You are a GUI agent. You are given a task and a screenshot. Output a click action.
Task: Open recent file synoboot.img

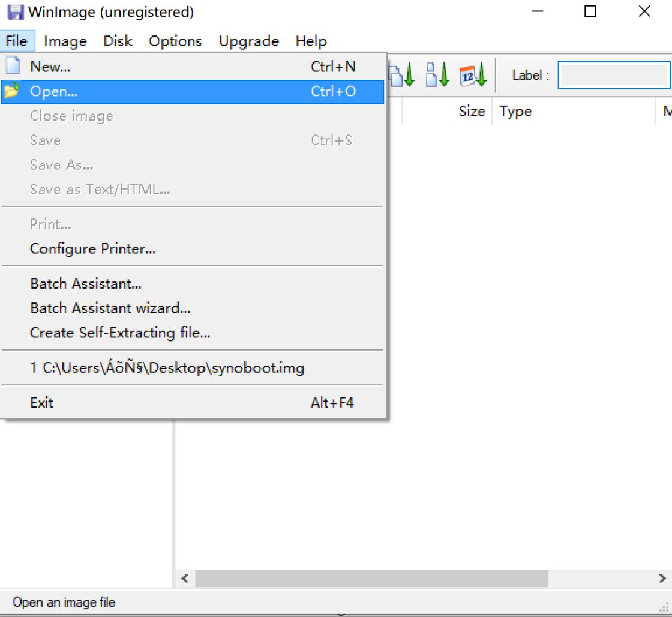[x=193, y=368]
